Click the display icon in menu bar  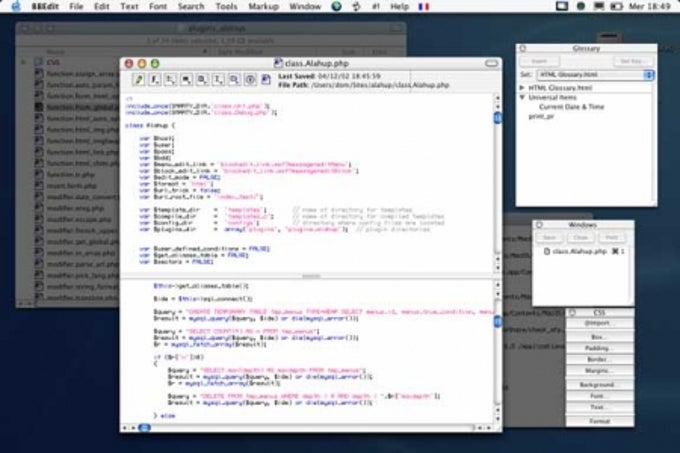coord(562,7)
